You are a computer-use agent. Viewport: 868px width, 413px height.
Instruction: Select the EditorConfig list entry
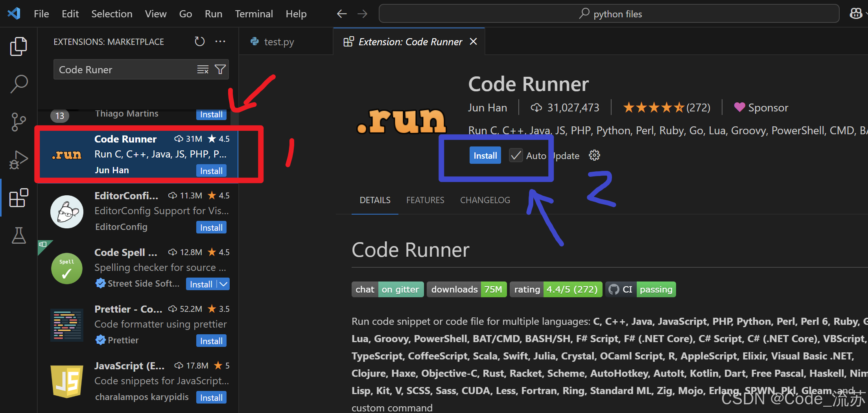click(138, 211)
